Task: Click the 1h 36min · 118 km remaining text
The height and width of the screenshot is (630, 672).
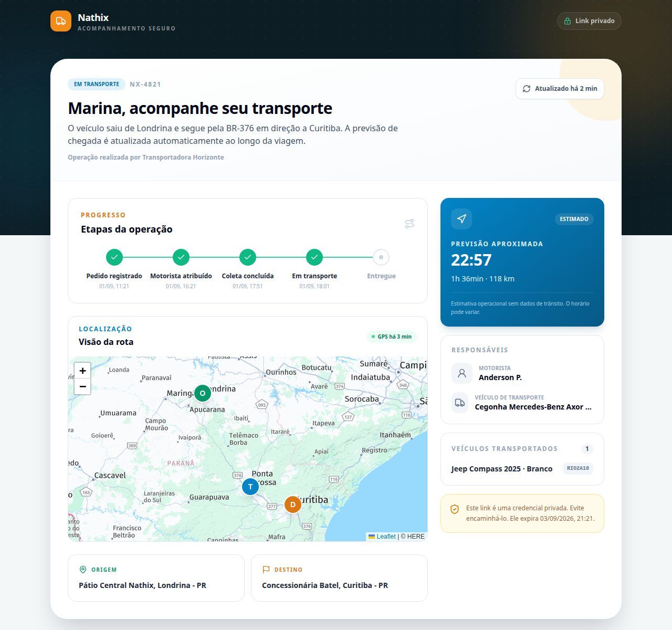Action: 482,279
